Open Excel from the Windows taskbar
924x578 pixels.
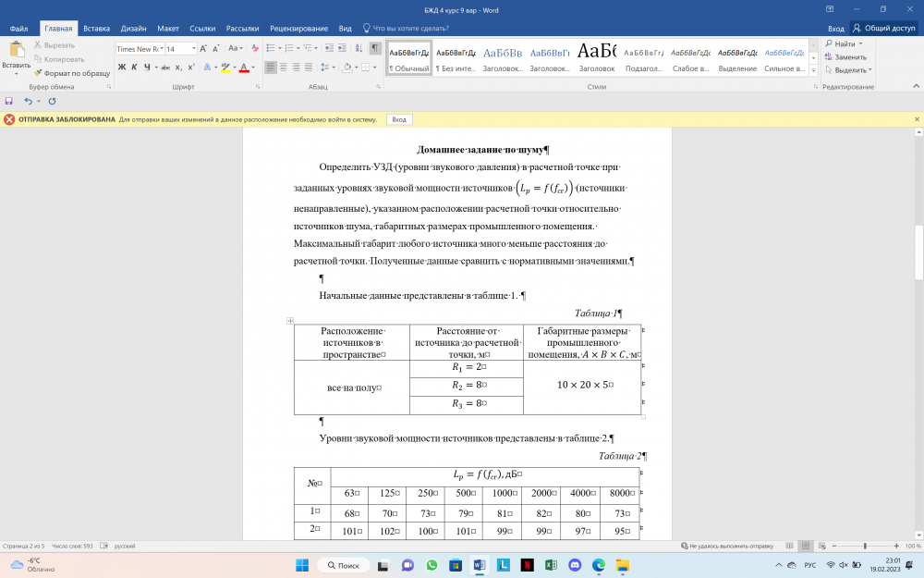tap(551, 564)
